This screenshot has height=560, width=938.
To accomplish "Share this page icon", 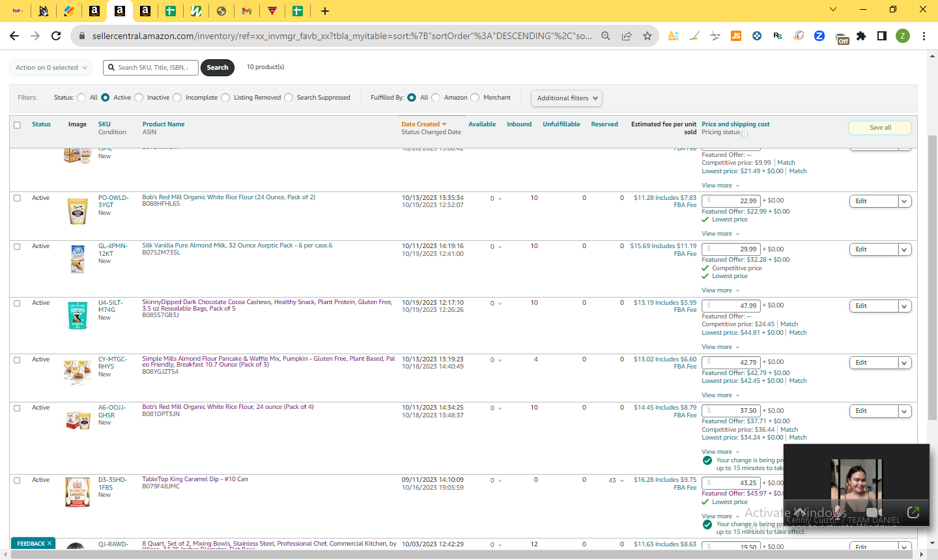I will [x=627, y=36].
